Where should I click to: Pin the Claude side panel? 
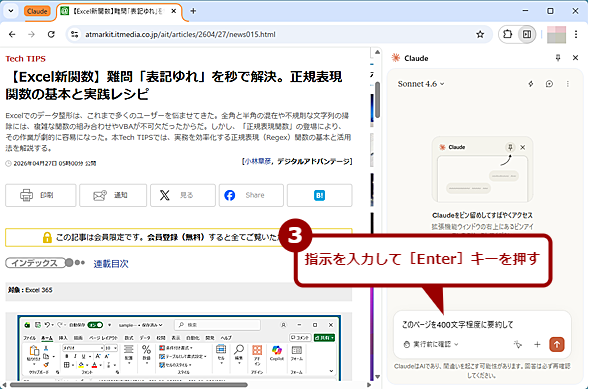point(558,58)
